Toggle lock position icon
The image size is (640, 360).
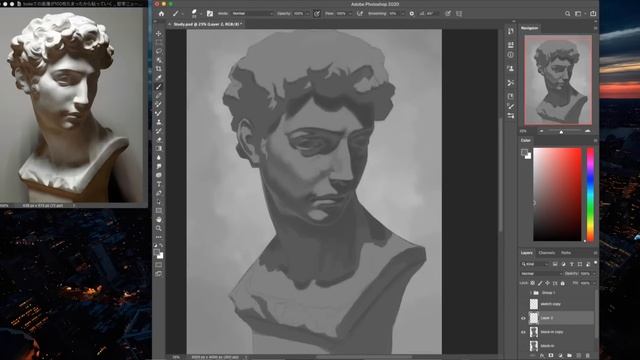547,283
